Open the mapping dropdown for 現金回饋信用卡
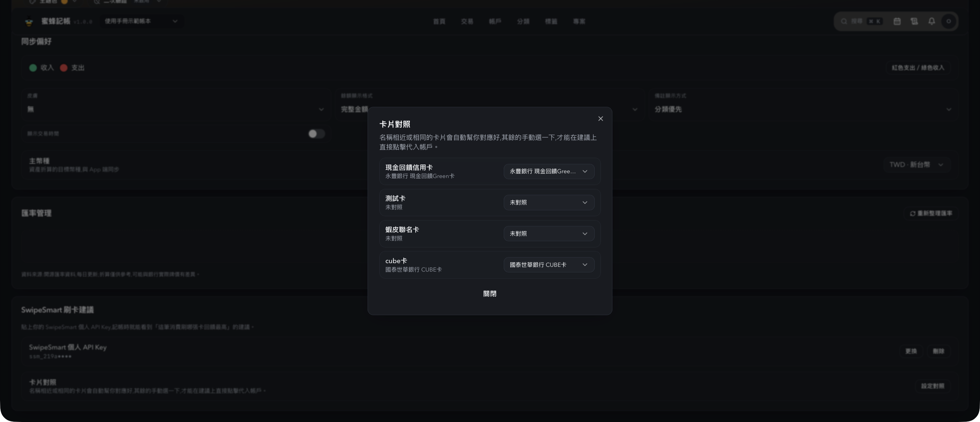Viewport: 980px width, 422px height. [549, 171]
